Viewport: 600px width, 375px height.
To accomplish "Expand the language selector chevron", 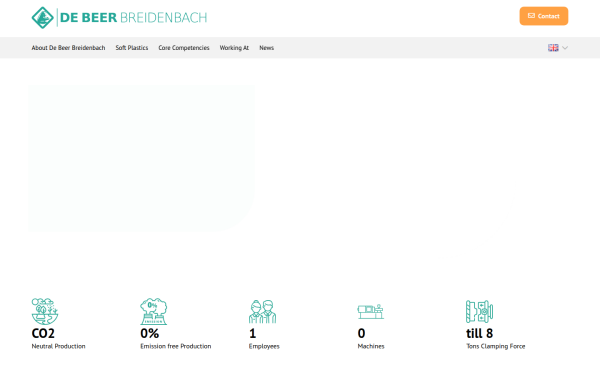I will pos(565,47).
